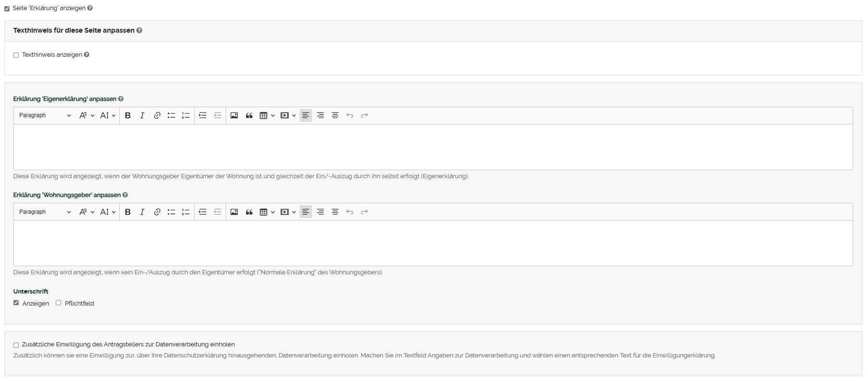Screen dimensions: 868x381
Task: Insert link in the Eigenerklärung editor
Action: (x=157, y=115)
